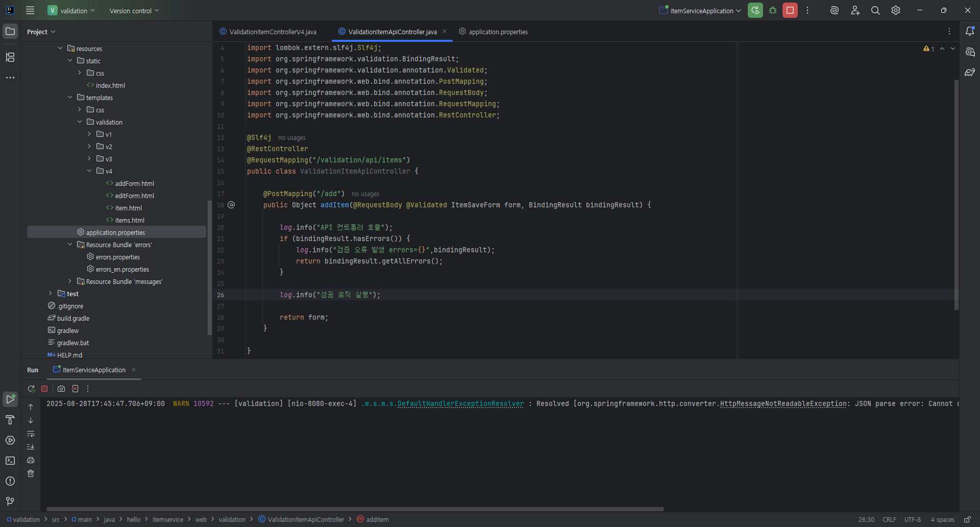The image size is (980, 527).
Task: Expand Resource Bundle 'messages'
Action: pos(70,281)
